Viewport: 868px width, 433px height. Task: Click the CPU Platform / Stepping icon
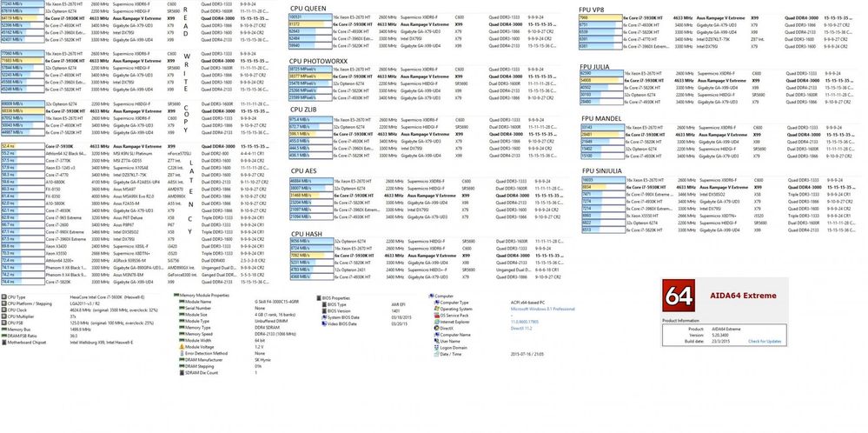tap(3, 304)
